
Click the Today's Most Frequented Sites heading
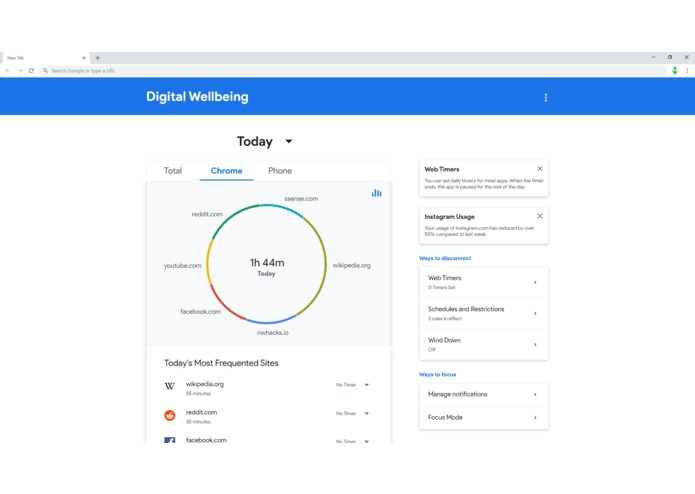(221, 363)
